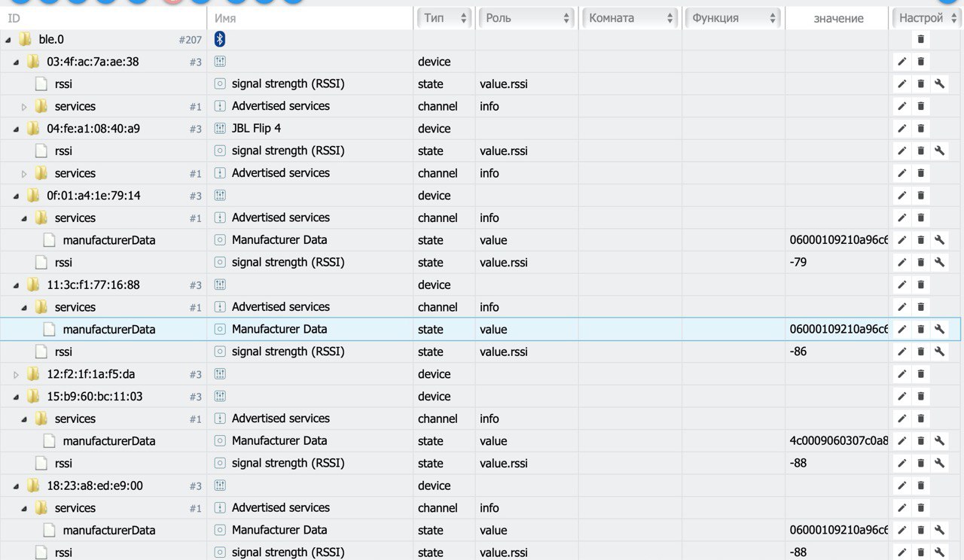Click pencil icon in rssi row valued -79
The height and width of the screenshot is (560, 964).
point(901,263)
